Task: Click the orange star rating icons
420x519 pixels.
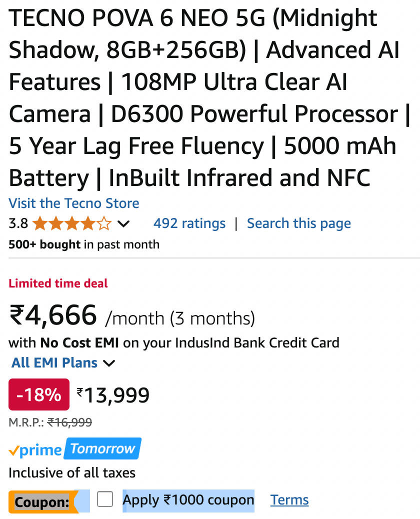Action: click(72, 223)
